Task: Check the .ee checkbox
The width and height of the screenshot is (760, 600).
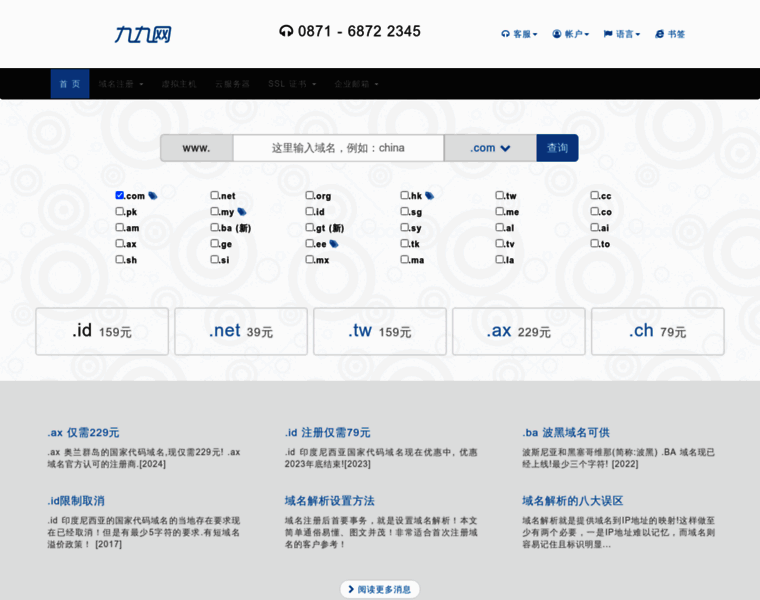Action: tap(310, 243)
